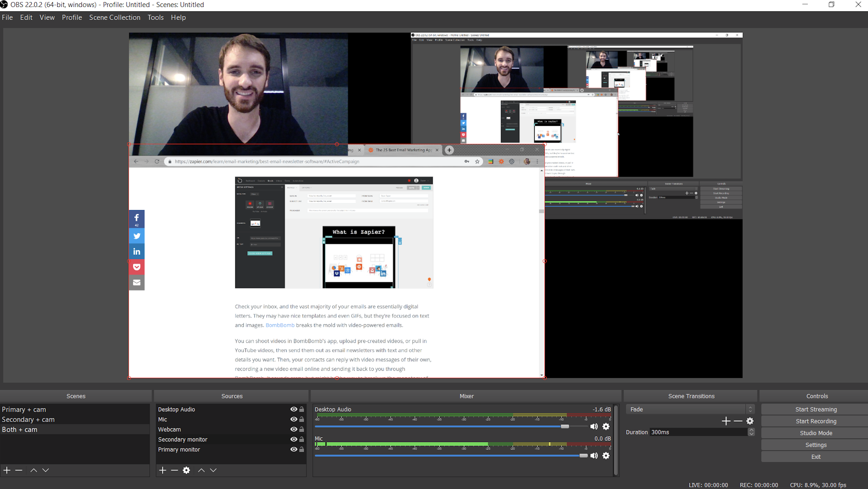Select the Studio Mode option

coord(815,433)
